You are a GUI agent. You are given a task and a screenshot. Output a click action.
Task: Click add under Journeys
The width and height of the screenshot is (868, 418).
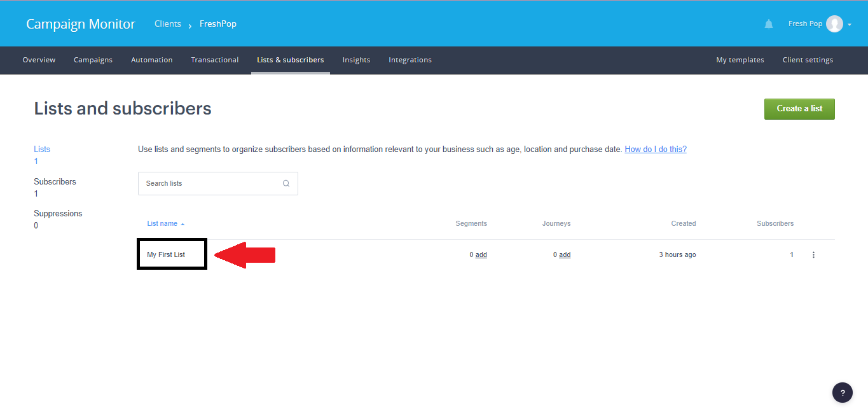point(565,254)
